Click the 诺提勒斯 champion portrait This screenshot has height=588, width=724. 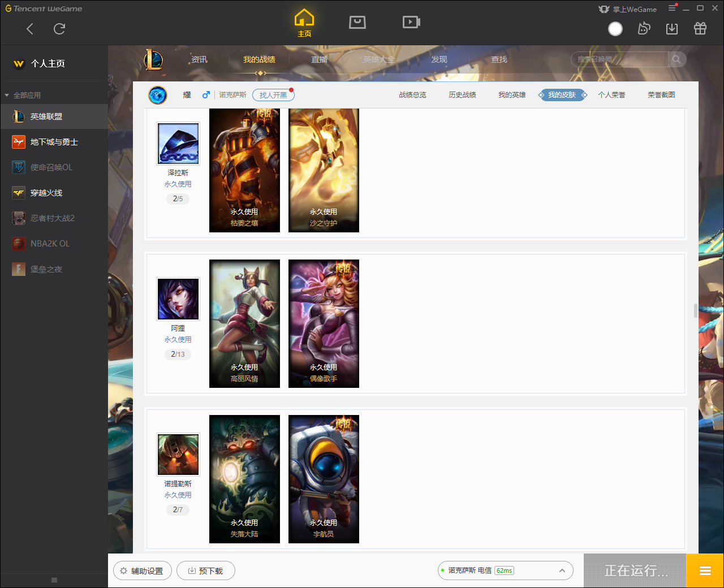point(178,455)
